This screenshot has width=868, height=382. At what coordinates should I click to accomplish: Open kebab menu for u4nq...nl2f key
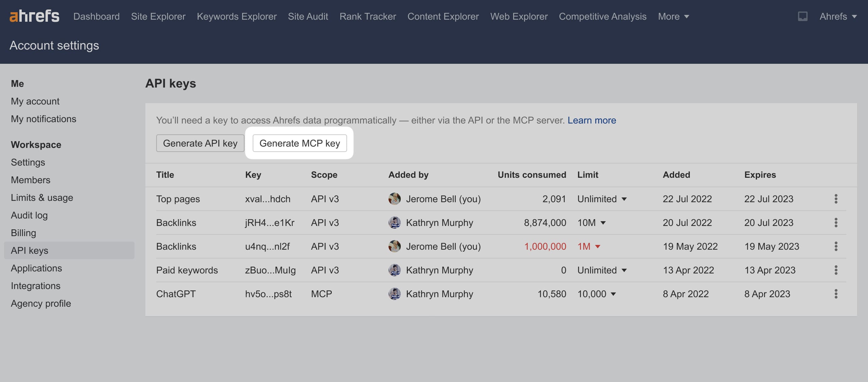[836, 246]
